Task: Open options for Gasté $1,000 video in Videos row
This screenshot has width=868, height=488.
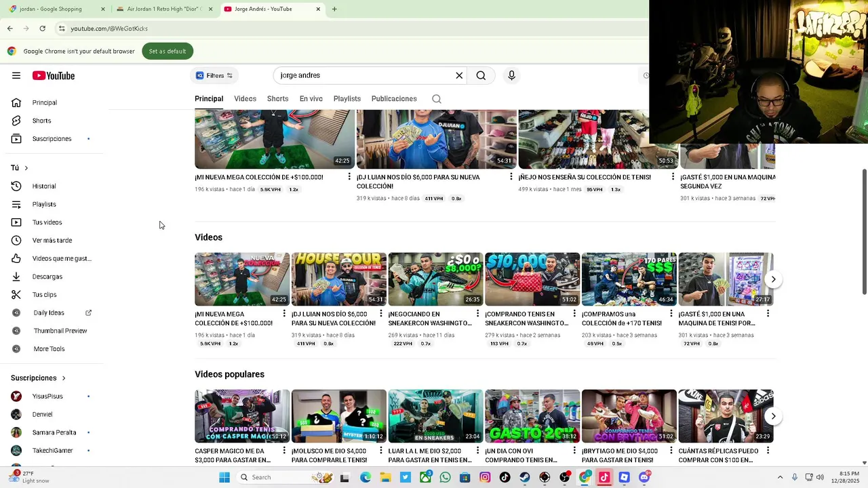Action: point(768,314)
